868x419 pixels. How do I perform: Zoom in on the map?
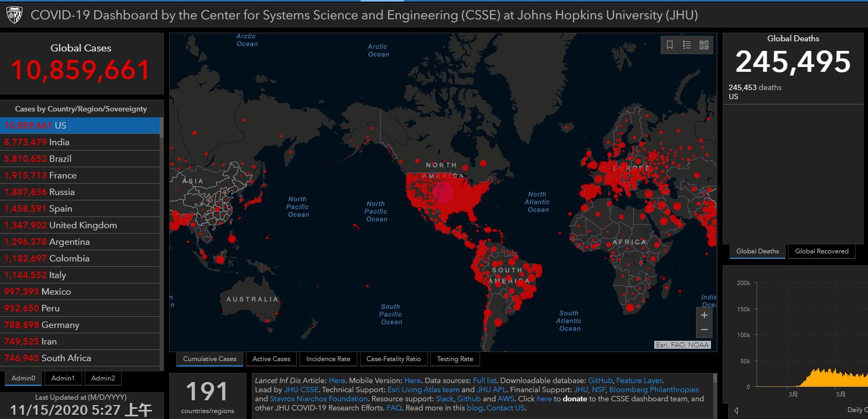[705, 315]
